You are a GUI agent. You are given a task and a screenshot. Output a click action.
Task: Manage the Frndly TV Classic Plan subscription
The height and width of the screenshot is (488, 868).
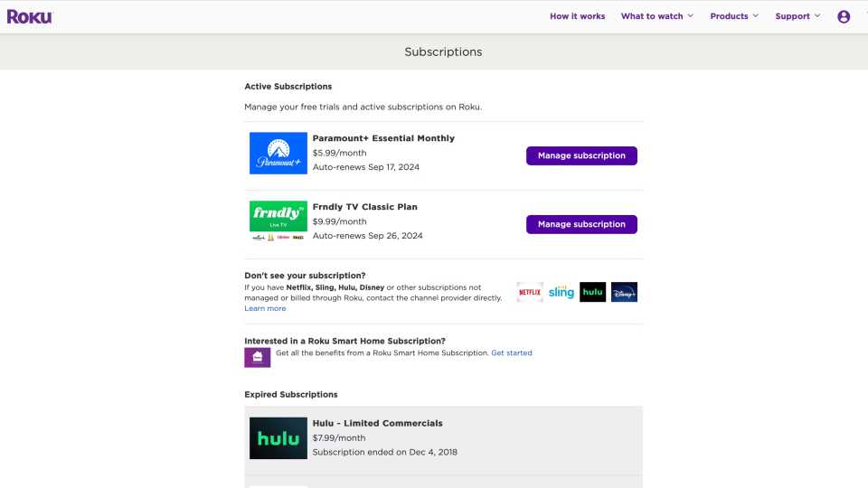click(581, 224)
